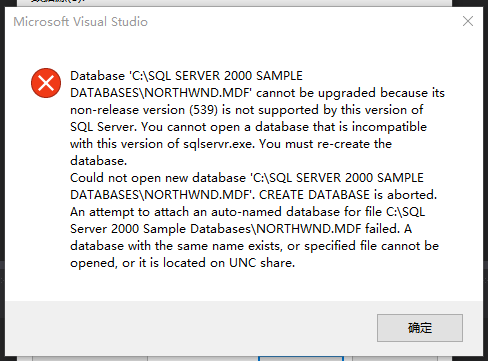Screen dimensions: 488x361
Task: Click the blue-outlined button behind the dialog bottom
Action: point(301,358)
